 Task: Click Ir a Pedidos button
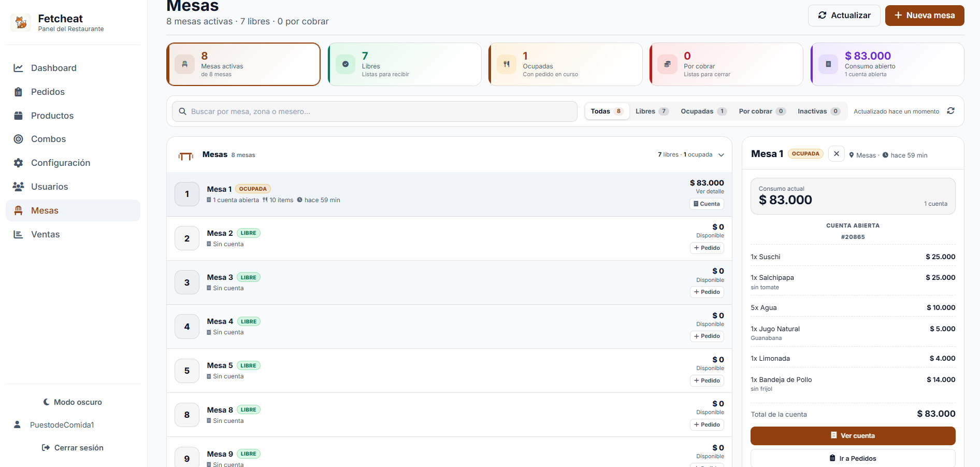[x=853, y=459]
